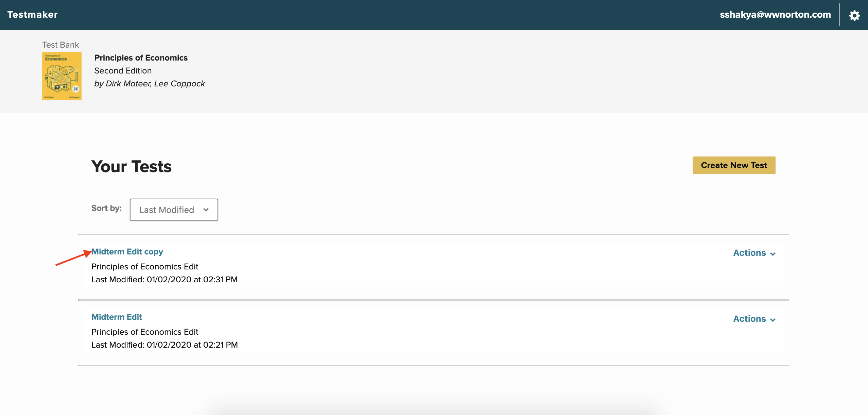Expand Actions menu for Midterm Edit copy

[x=749, y=253]
